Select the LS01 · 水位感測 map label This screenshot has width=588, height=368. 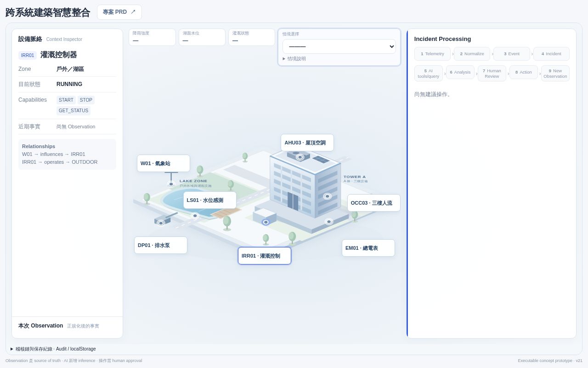pyautogui.click(x=210, y=200)
